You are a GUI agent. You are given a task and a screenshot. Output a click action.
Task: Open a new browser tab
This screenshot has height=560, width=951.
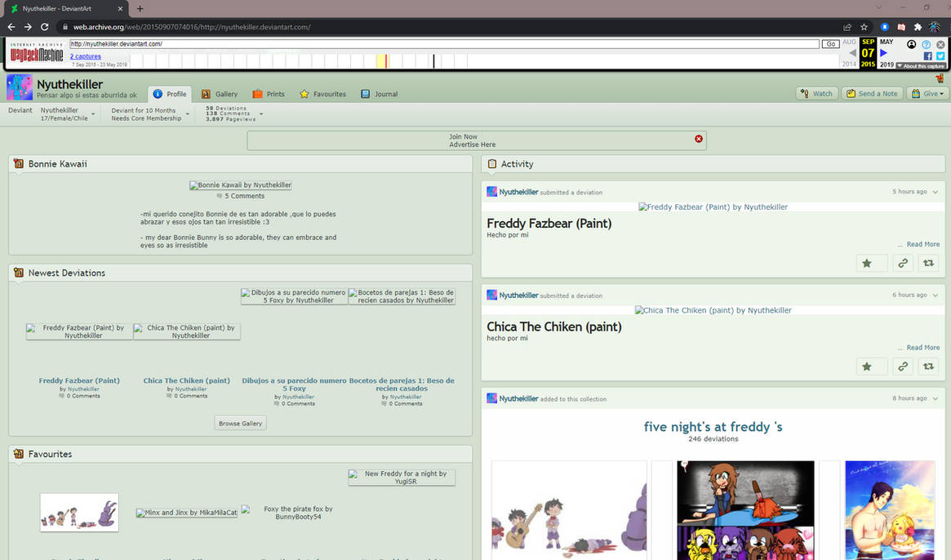pyautogui.click(x=140, y=8)
